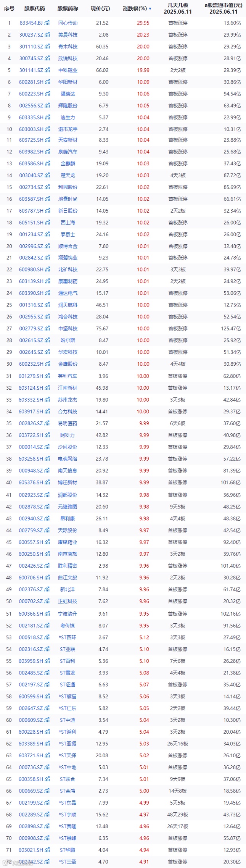Viewport: 246px width, 868px height.
Task: Open chart icon beside 603787.SH
Action: click(x=47, y=211)
